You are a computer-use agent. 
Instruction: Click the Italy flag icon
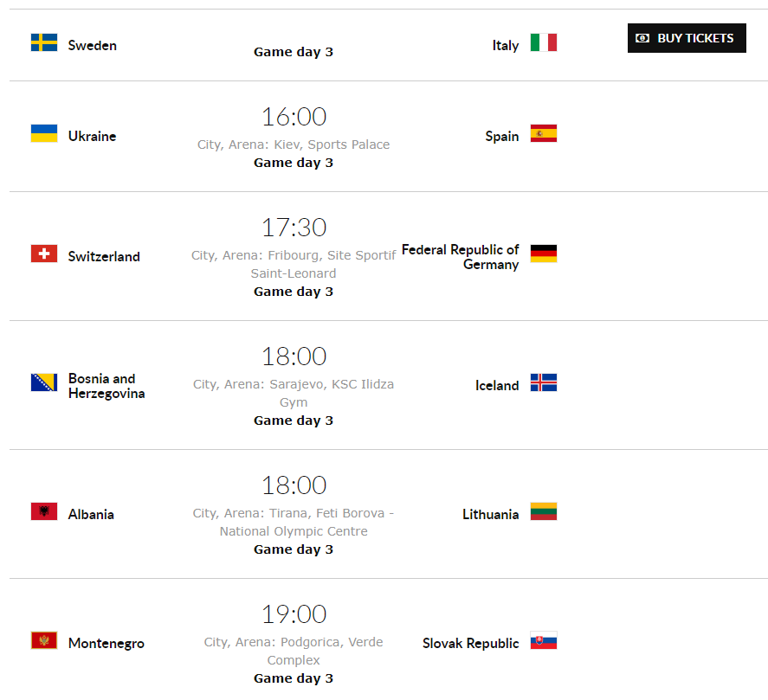(x=544, y=42)
